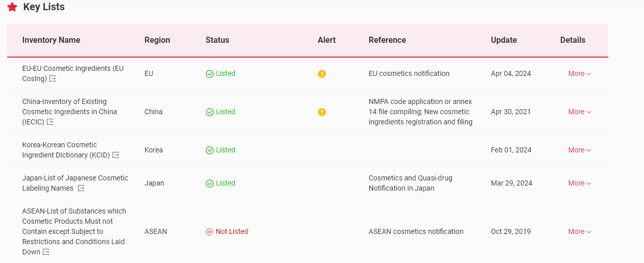Click yellow alert icon in China row
The height and width of the screenshot is (263, 644).
(x=321, y=112)
